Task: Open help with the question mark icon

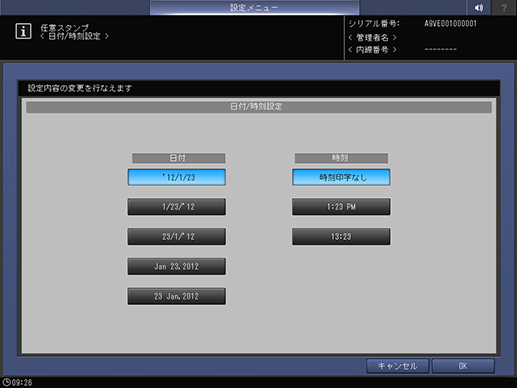Action: point(504,7)
